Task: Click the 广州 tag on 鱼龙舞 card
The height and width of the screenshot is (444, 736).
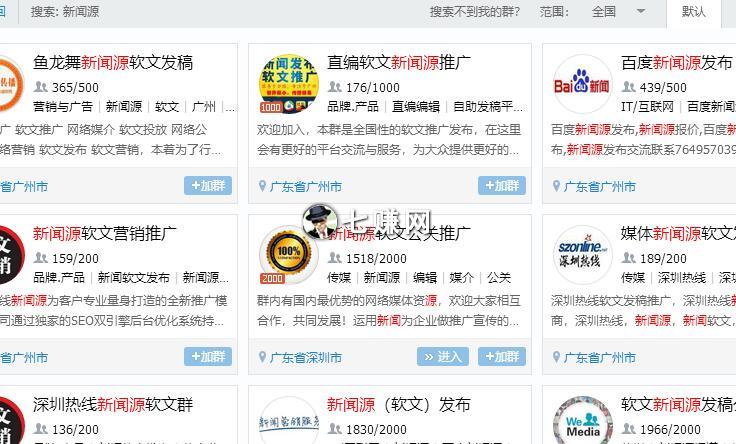Action: point(204,107)
